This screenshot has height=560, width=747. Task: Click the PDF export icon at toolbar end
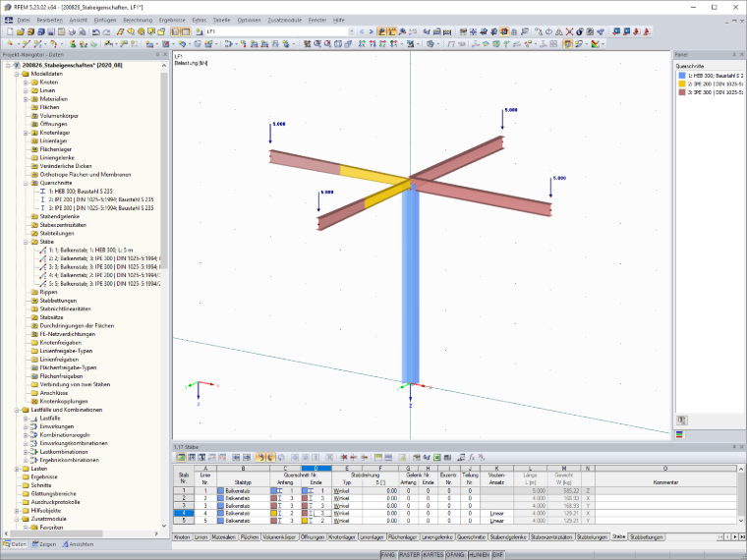pyautogui.click(x=647, y=31)
